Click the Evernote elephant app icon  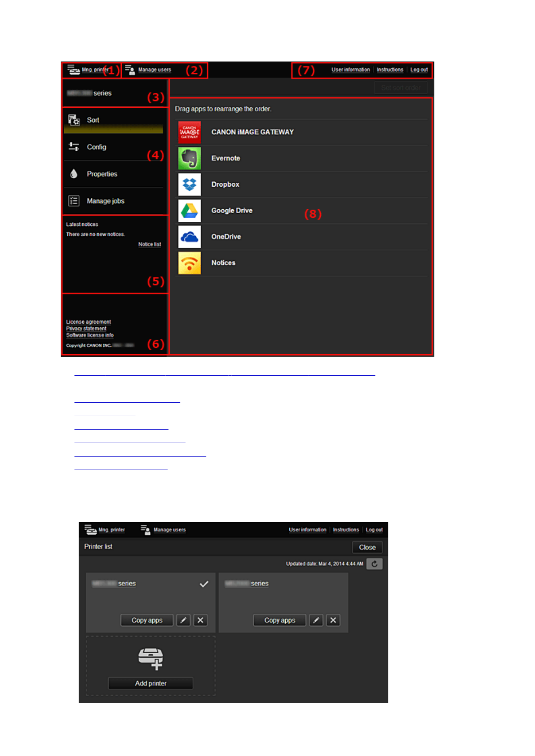[x=189, y=158]
